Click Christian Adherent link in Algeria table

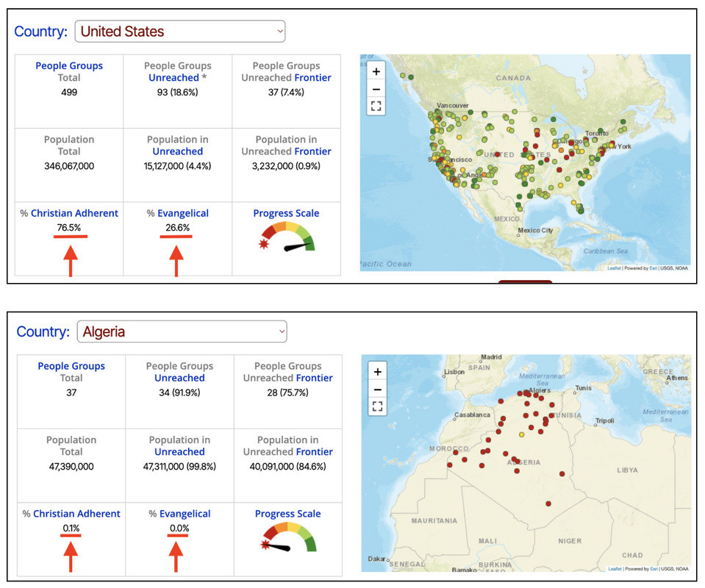(76, 514)
